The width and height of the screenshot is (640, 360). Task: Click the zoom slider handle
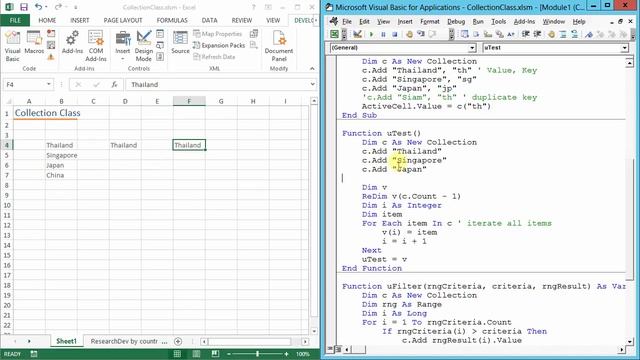[x=258, y=354]
